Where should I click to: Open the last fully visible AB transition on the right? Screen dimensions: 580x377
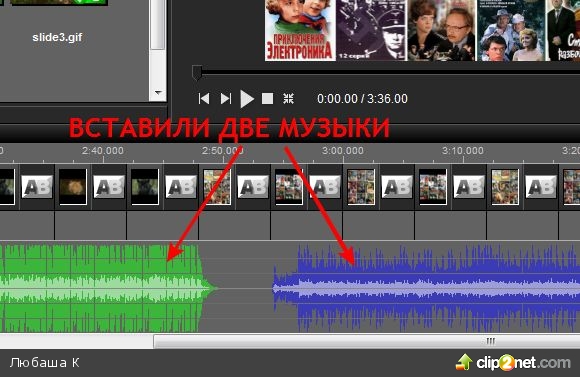[541, 187]
